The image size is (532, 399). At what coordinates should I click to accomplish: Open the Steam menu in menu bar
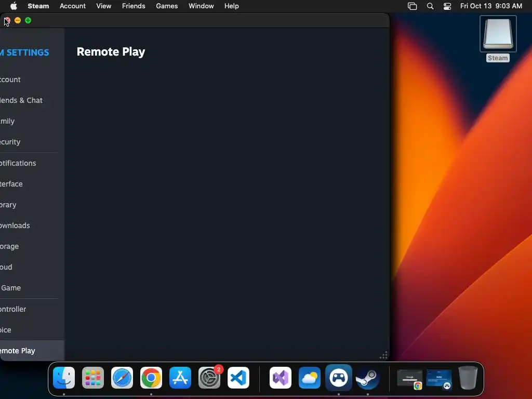(x=38, y=6)
